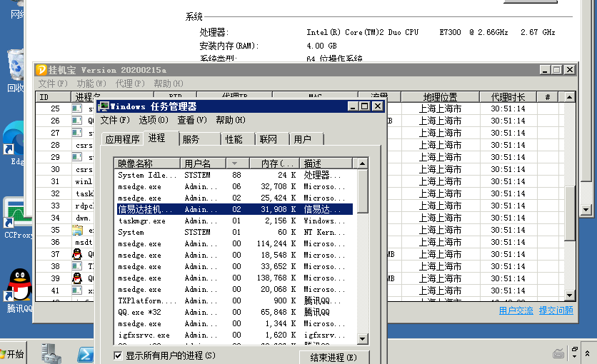Viewport: 597px width, 364px height.
Task: Open 挂机宝 文件(F) menu
Action: (x=53, y=84)
